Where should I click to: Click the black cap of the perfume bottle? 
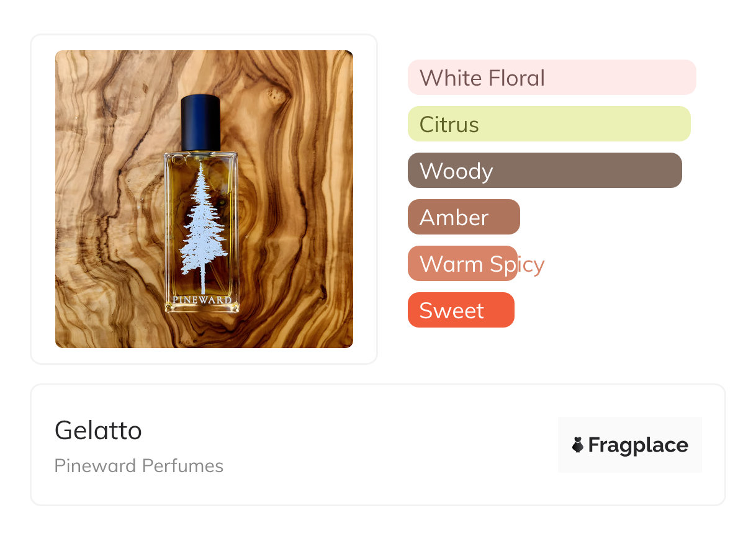[200, 122]
